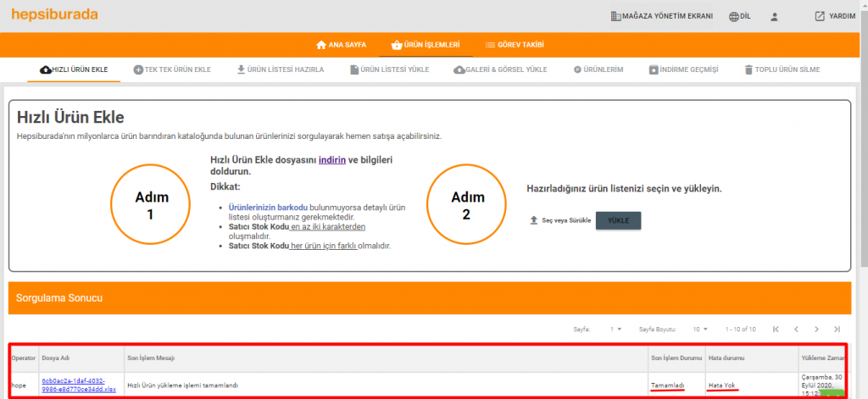Navigate to Ana Sayfa menu
This screenshot has height=399, width=868.
341,44
